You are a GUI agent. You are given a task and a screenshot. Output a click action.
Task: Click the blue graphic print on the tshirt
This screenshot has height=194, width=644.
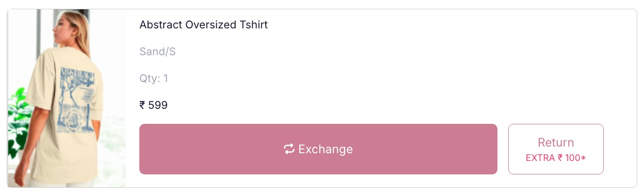[77, 98]
